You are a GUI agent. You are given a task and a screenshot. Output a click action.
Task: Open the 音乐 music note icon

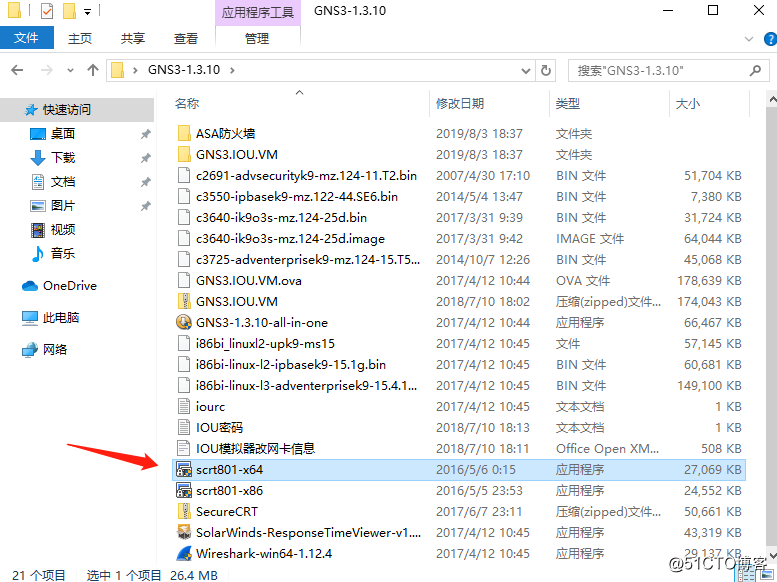tap(38, 253)
